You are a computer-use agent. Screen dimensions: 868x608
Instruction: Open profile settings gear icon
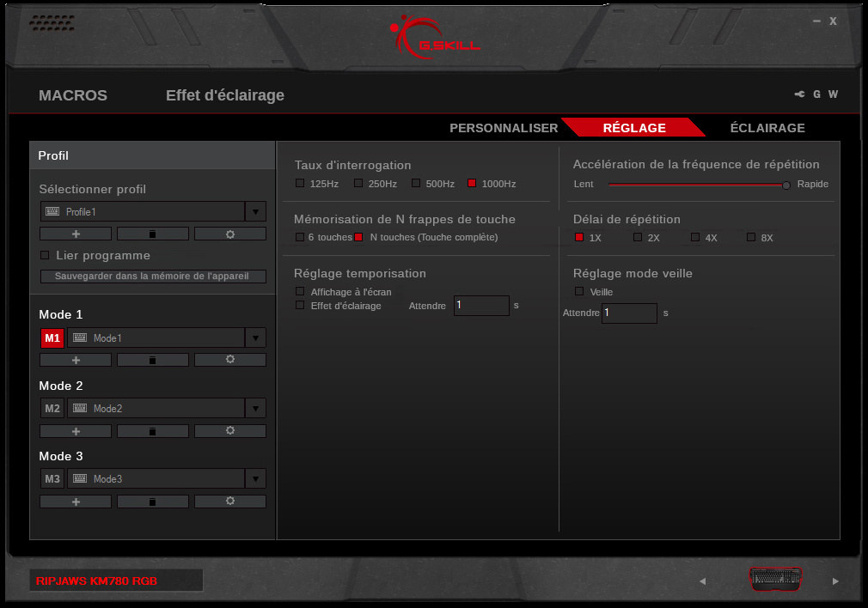click(x=229, y=234)
